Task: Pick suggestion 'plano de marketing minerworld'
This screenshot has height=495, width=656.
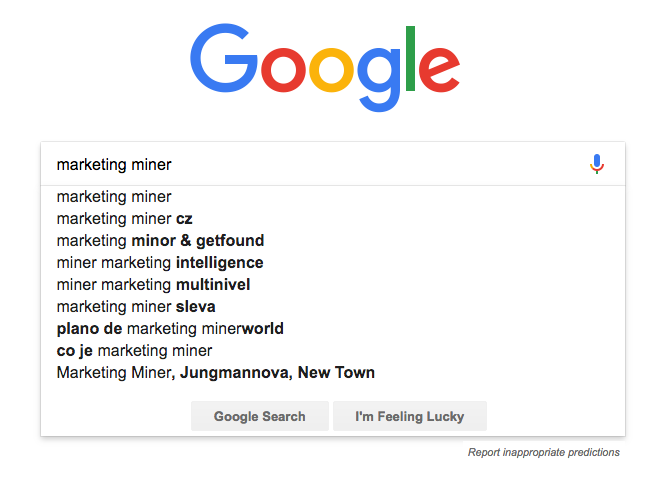Action: pyautogui.click(x=333, y=328)
